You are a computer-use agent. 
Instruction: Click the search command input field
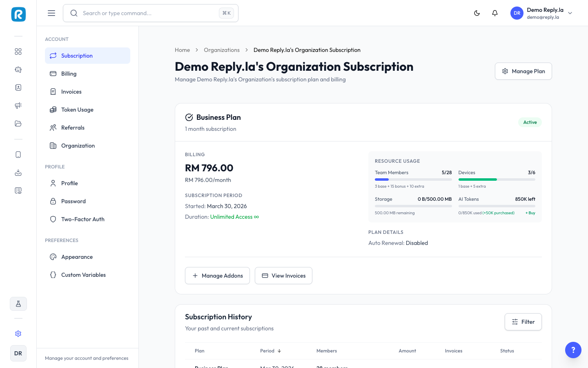[x=151, y=13]
